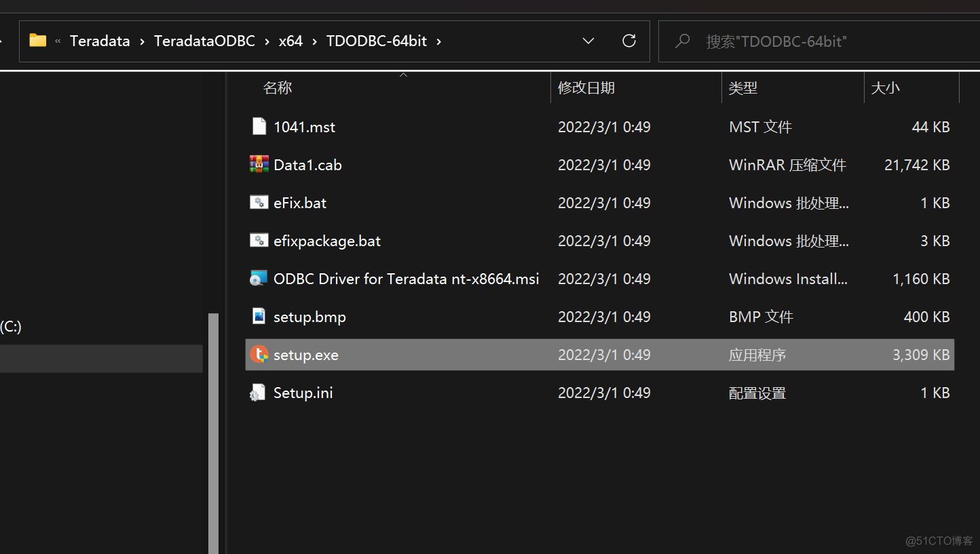Navigate to Teradata breadcrumb folder
This screenshot has width=980, height=554.
tap(100, 41)
